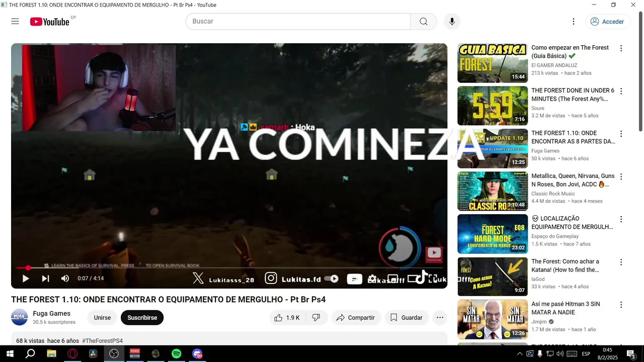Open The Forest done in under 6 minutes

(x=493, y=106)
